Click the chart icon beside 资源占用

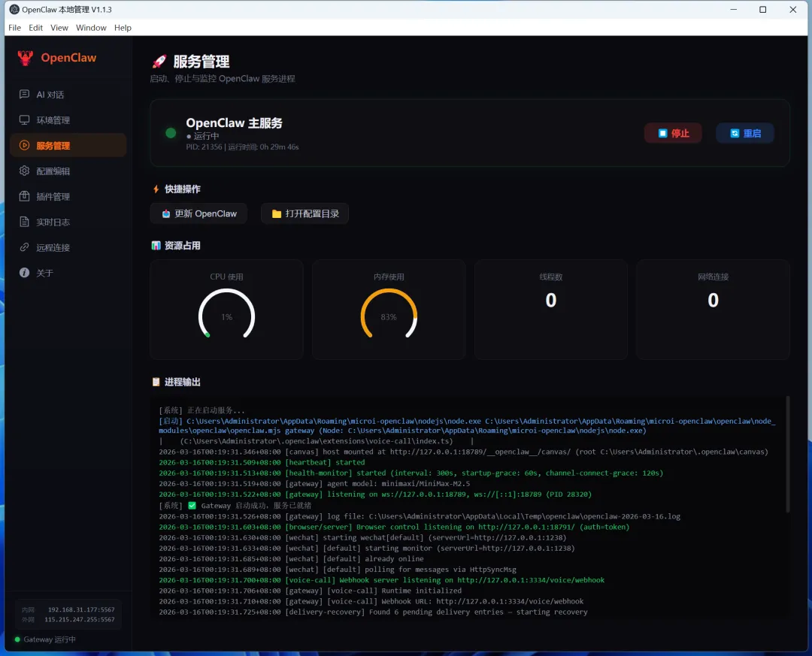156,246
